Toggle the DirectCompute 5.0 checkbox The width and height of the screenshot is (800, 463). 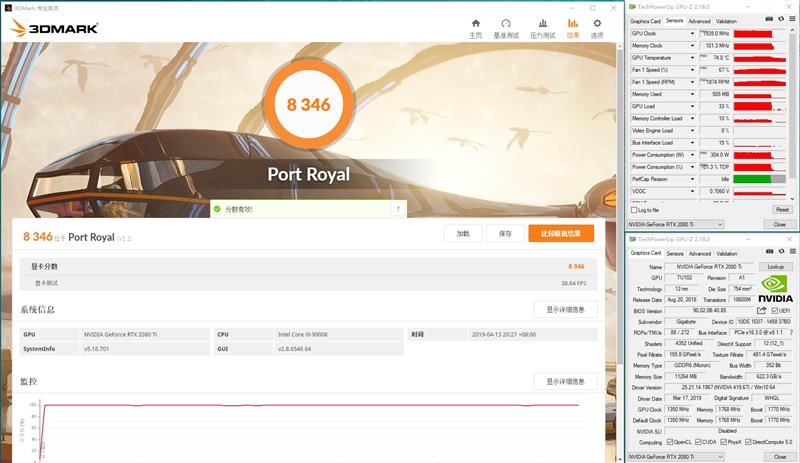748,442
